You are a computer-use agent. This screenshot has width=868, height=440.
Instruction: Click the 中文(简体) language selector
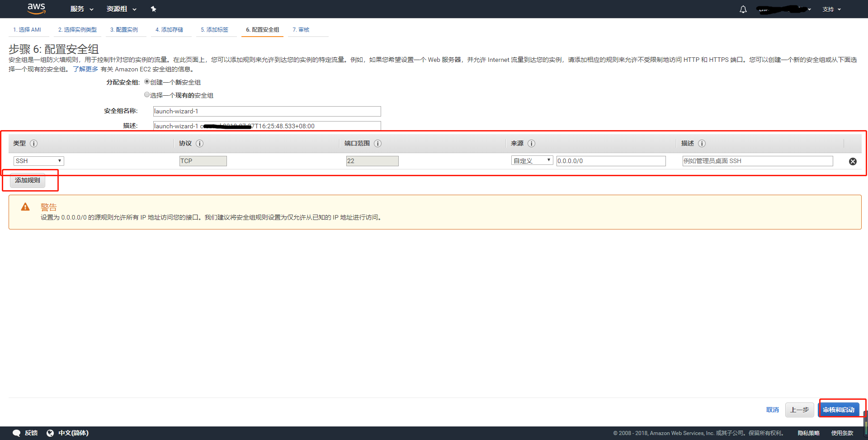point(73,433)
